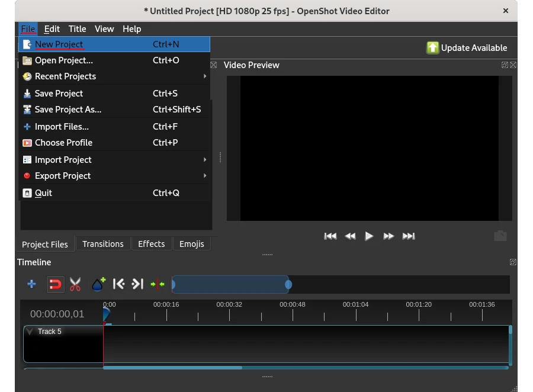Click the rewind playback icon
Viewport: 533px width, 392px height.
point(350,236)
